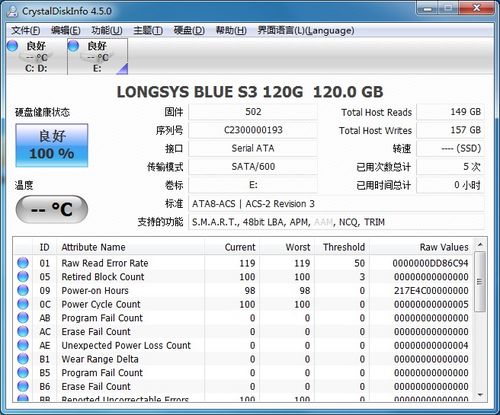Click status orb for Wear Range Delta

(23, 358)
